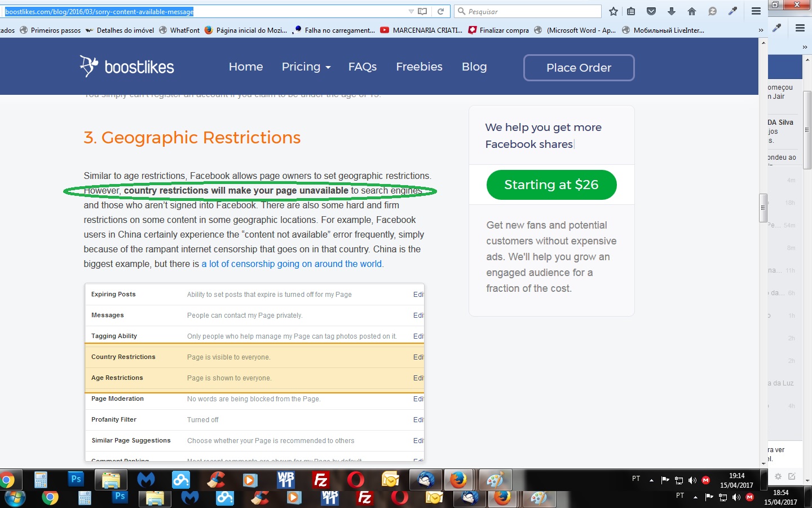Open the WB11 app in the upper taskbar

[x=286, y=480]
